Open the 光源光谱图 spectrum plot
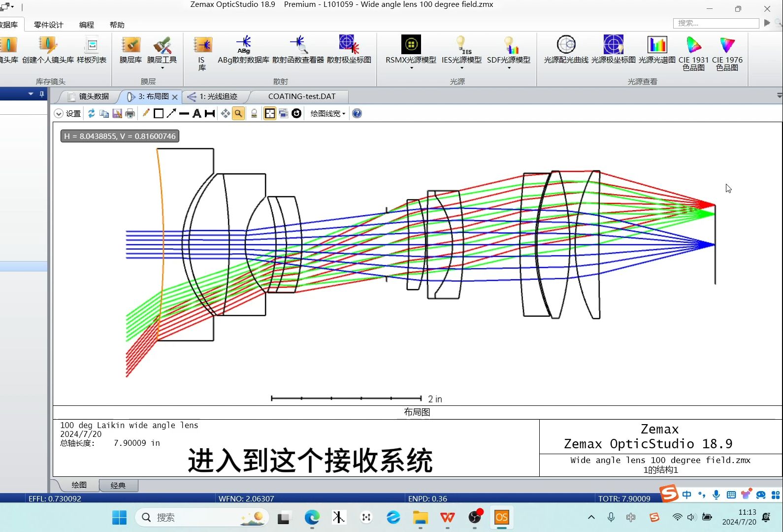 click(x=657, y=50)
